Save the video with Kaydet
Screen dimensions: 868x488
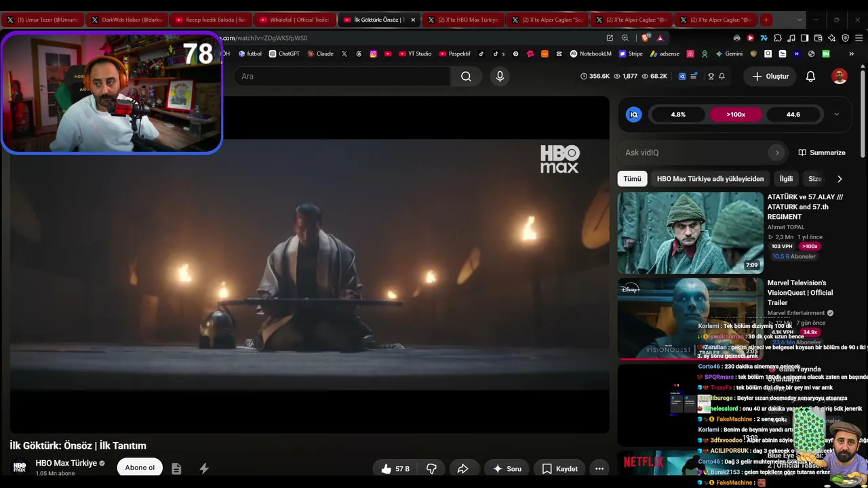(560, 468)
